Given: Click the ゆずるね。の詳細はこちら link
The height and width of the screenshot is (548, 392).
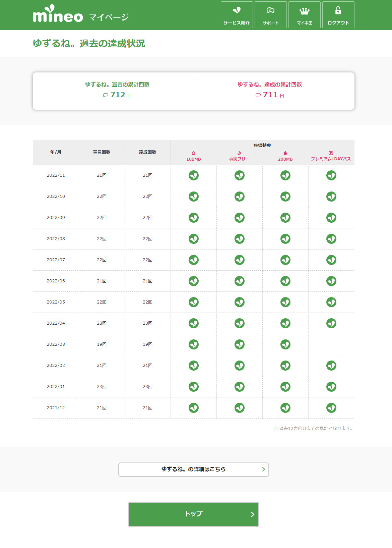Looking at the screenshot, I should tap(193, 469).
